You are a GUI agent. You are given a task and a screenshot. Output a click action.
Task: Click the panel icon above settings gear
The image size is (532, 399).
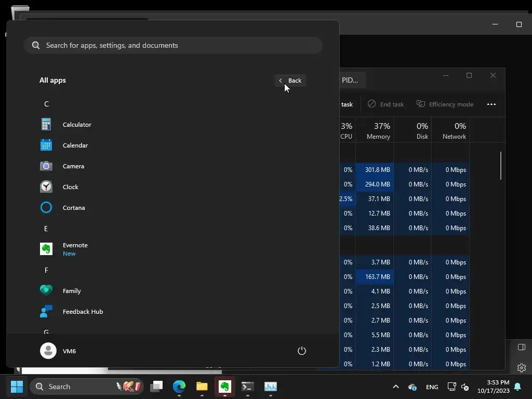coord(522,347)
